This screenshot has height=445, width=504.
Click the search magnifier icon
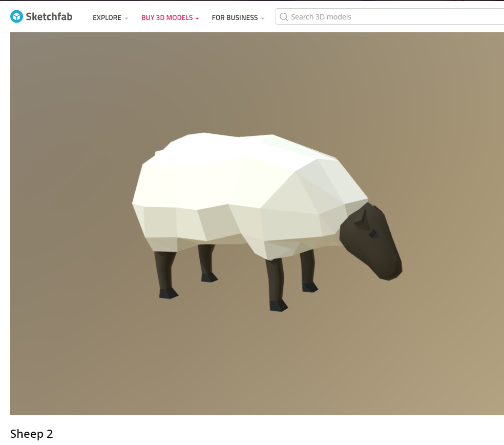pyautogui.click(x=284, y=17)
